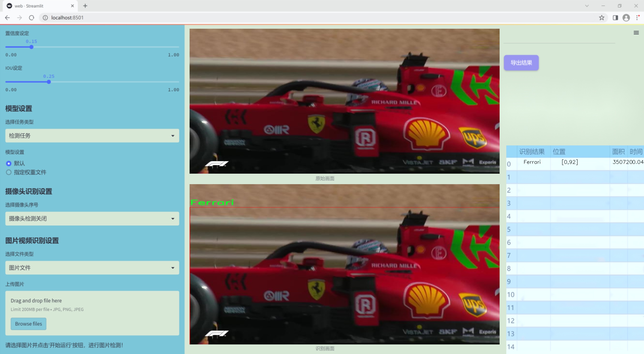
Task: Open the 检测任务 task type dropdown
Action: point(92,136)
